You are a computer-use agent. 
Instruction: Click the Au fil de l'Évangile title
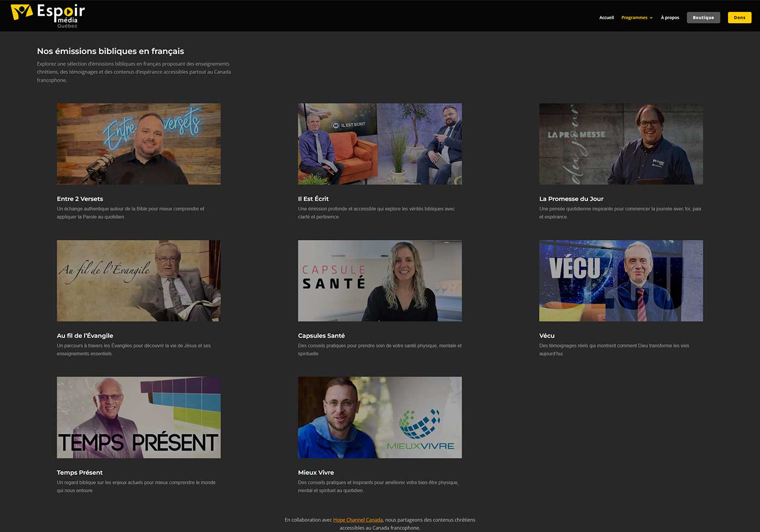tap(85, 335)
